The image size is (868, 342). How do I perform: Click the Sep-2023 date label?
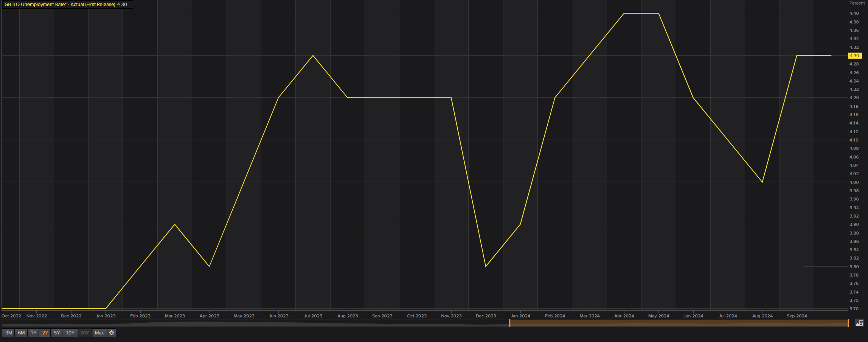pyautogui.click(x=382, y=316)
